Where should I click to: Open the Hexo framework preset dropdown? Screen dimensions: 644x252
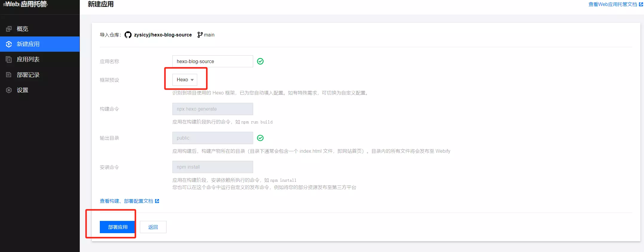(x=185, y=80)
